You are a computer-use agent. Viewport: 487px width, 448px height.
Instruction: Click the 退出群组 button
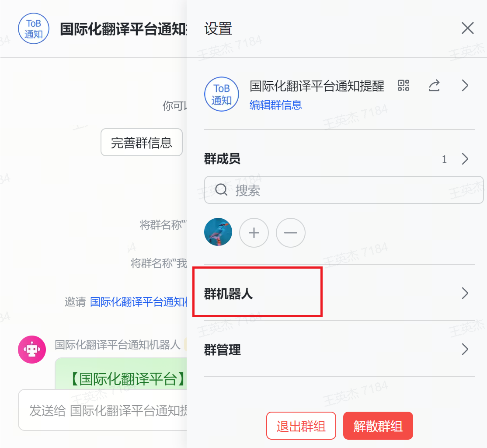[x=301, y=426]
